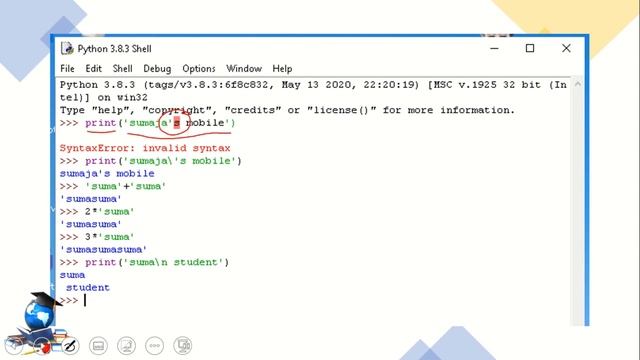640x360 pixels.
Task: Click the 'sumasumasuma' output line
Action: coord(103,249)
